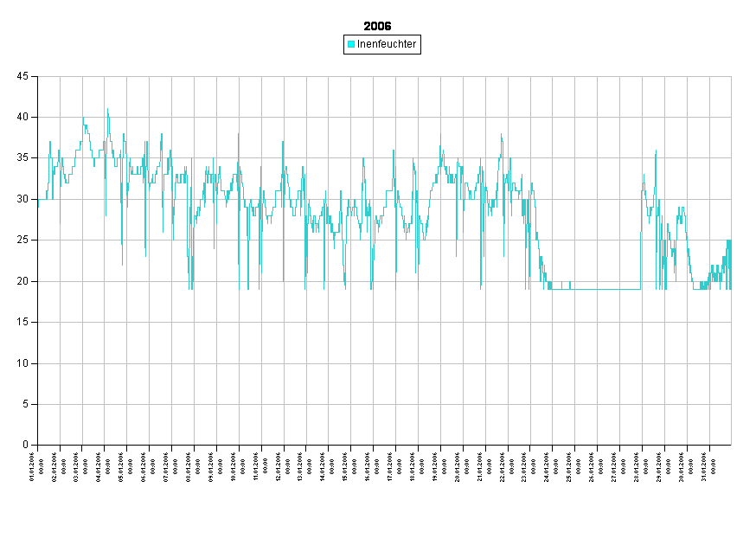The width and height of the screenshot is (756, 558).
Task: Click the bottom-left origin corner of the plot
Action: tap(38, 445)
